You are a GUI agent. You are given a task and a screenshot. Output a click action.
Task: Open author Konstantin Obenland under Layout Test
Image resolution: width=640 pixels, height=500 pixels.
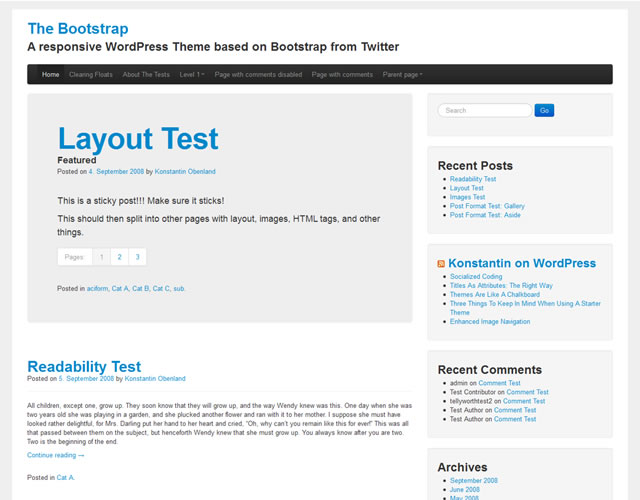point(185,171)
